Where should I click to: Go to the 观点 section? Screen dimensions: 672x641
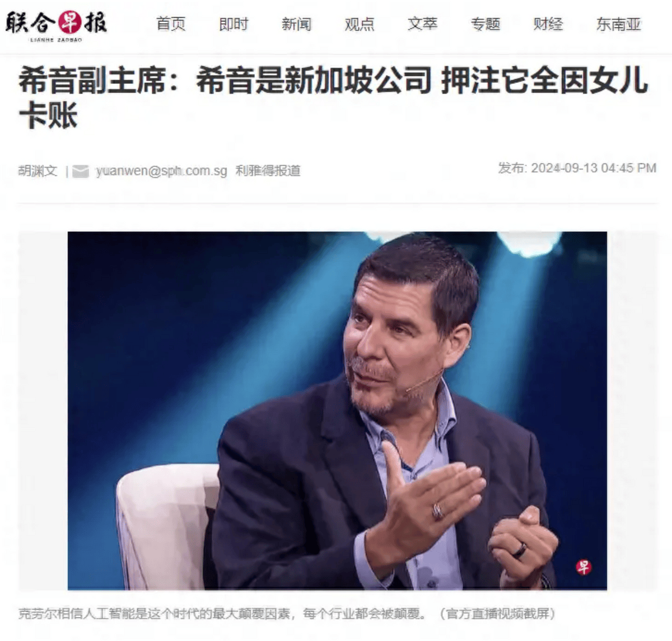pyautogui.click(x=360, y=24)
